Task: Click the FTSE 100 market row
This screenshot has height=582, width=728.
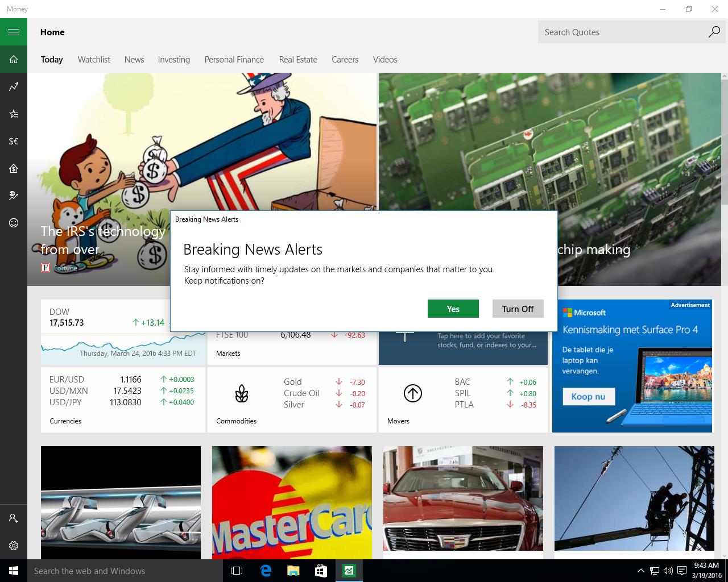Action: [291, 335]
